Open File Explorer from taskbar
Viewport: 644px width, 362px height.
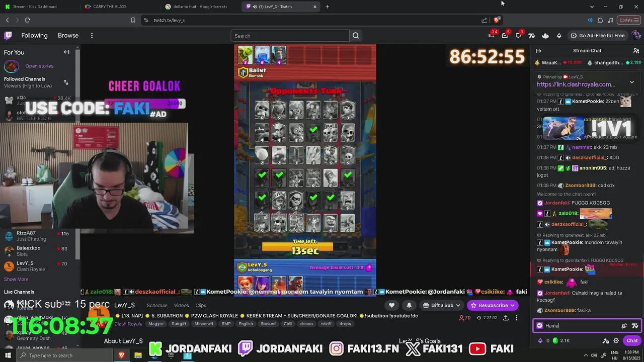pyautogui.click(x=138, y=355)
